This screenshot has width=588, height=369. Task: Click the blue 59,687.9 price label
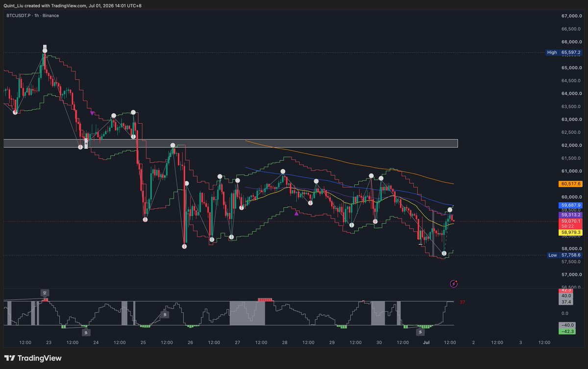coord(571,205)
